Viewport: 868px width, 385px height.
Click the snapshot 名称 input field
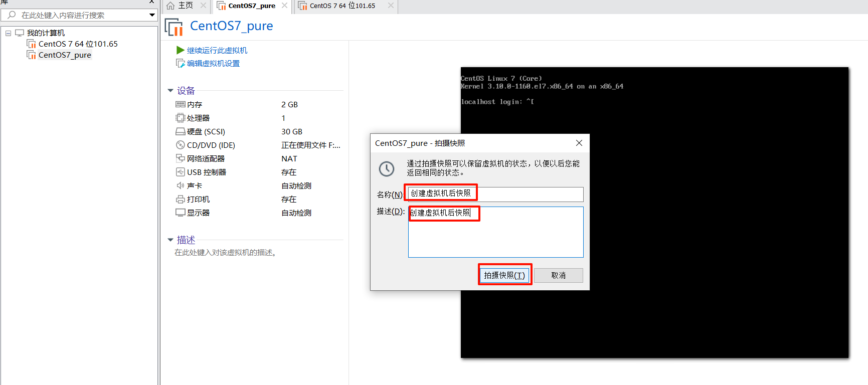click(x=495, y=194)
